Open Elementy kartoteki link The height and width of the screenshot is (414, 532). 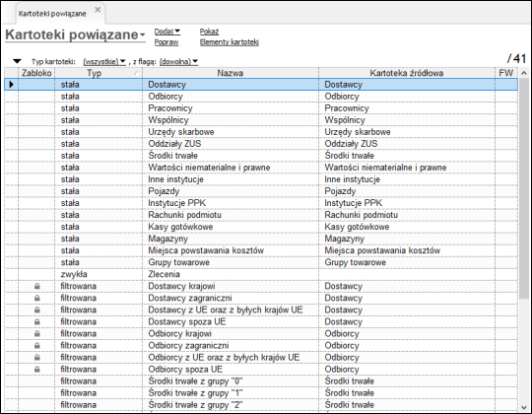point(229,42)
